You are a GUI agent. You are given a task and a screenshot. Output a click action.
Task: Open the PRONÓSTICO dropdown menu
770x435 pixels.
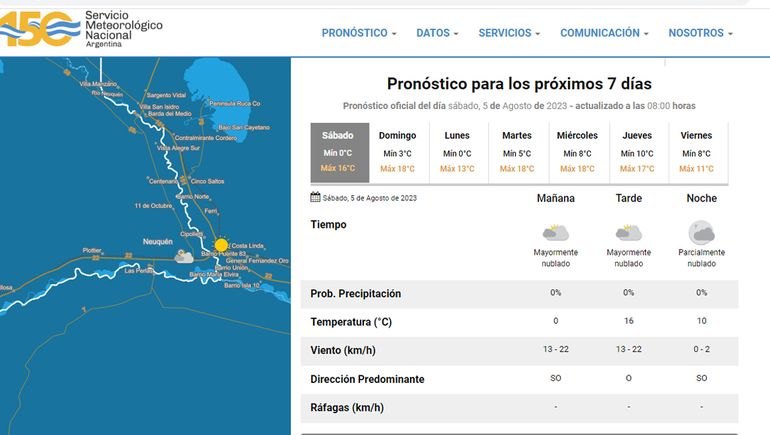tap(359, 33)
